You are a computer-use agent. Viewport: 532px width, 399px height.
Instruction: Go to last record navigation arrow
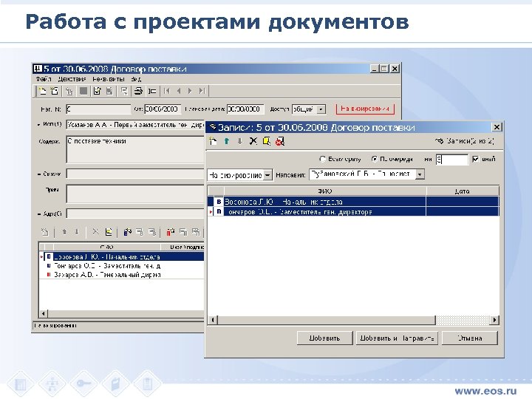(x=202, y=91)
